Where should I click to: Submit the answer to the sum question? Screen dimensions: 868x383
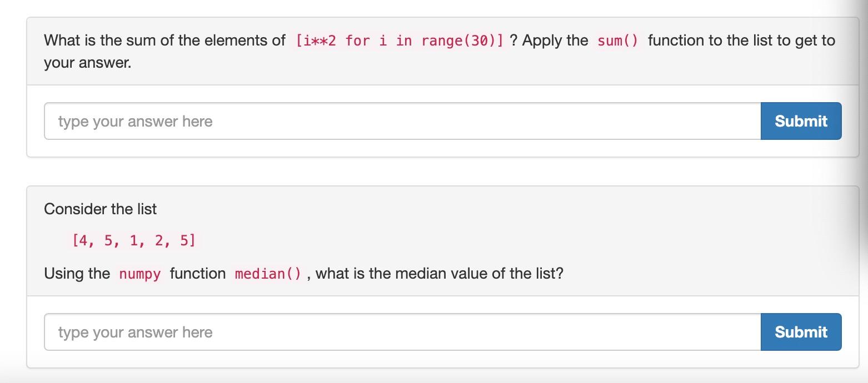pos(801,121)
